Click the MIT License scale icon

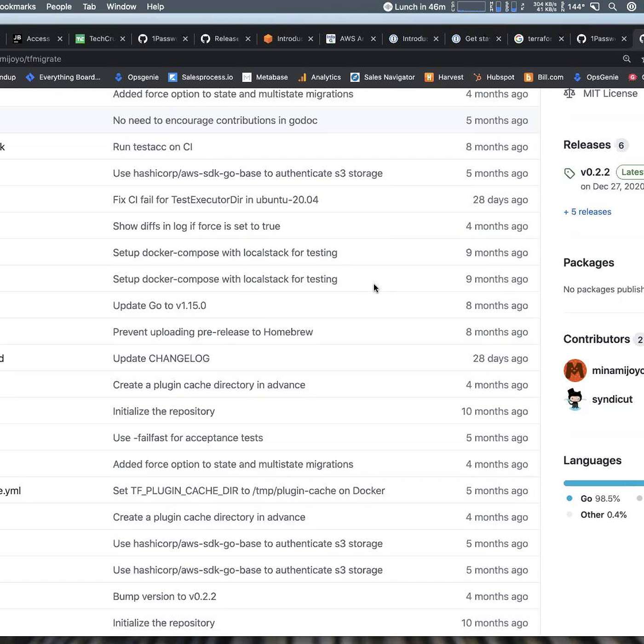pos(569,93)
